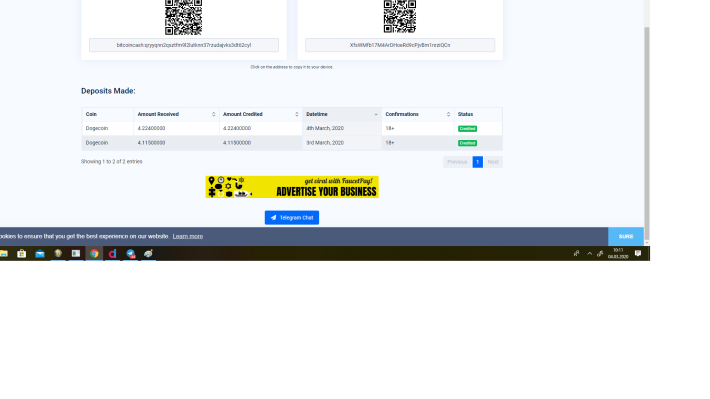Select page 1 in pagination

(x=477, y=162)
